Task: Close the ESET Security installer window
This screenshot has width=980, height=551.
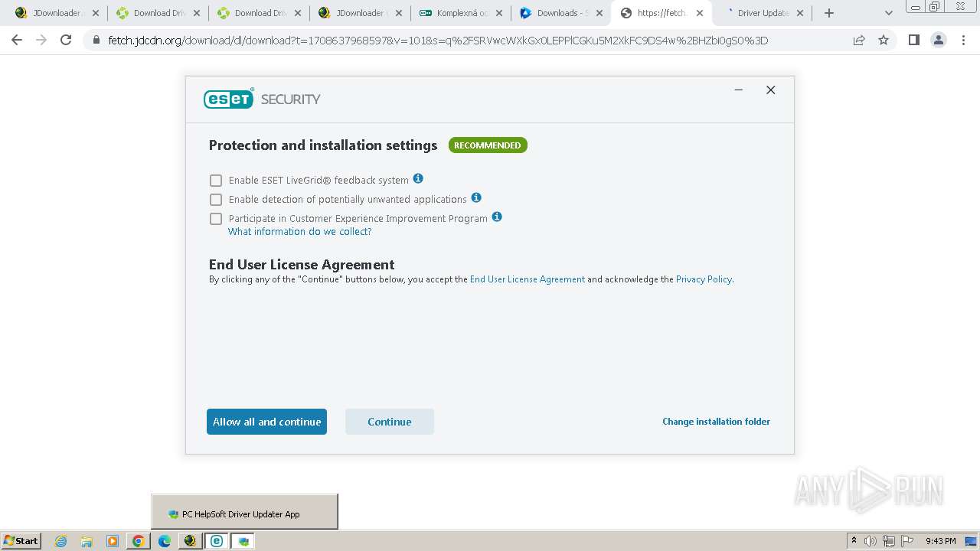Action: pyautogui.click(x=771, y=90)
